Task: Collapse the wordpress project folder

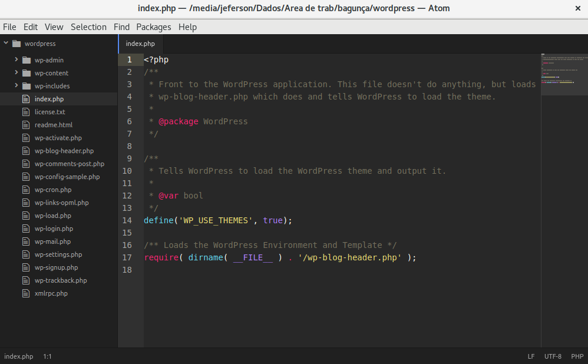Action: (x=6, y=42)
